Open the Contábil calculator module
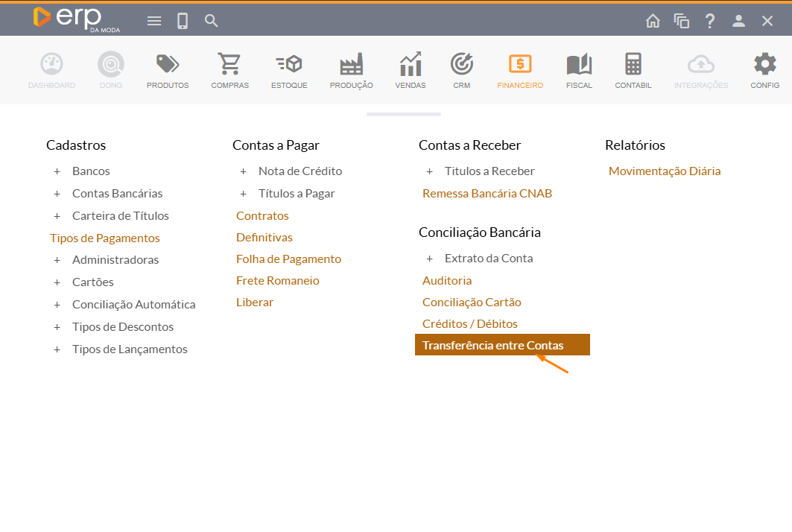The height and width of the screenshot is (532, 792). pyautogui.click(x=633, y=65)
